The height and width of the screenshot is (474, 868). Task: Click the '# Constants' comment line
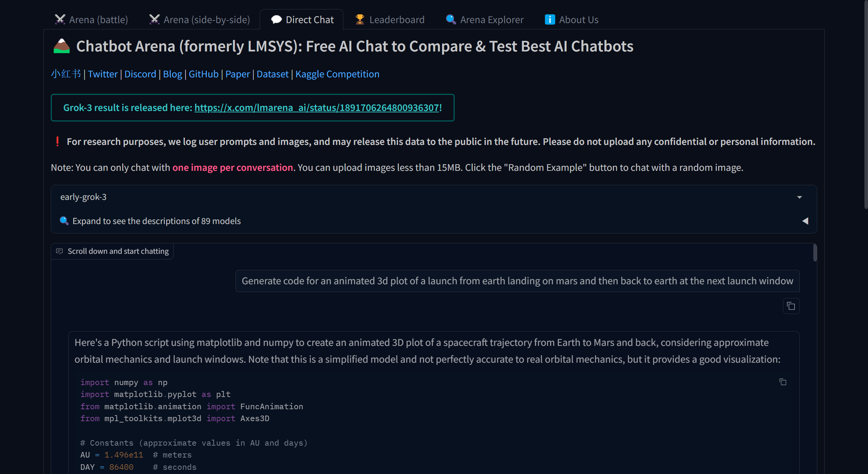(x=194, y=443)
